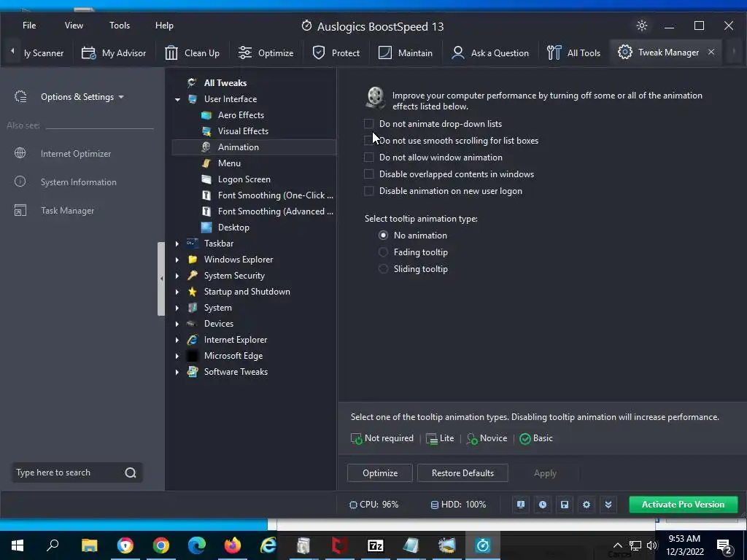Viewport: 747px width, 560px height.
Task: Close the Tweak Manager tab
Action: (711, 52)
